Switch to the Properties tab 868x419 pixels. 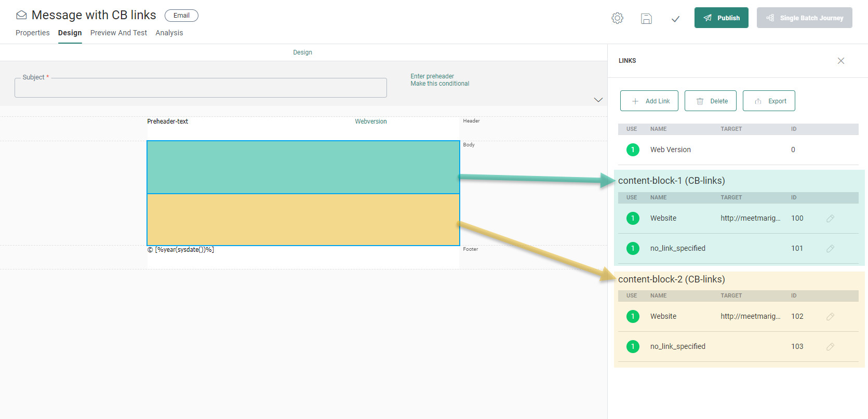coord(33,33)
